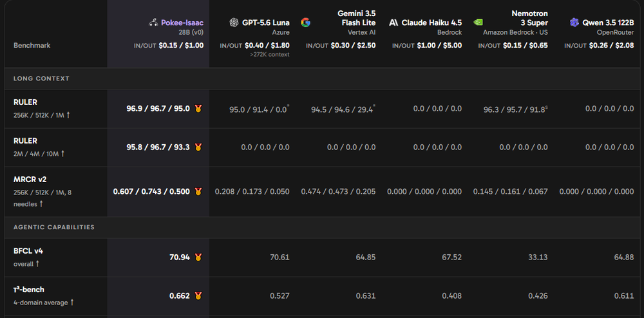The image size is (644, 318).
Task: Click the GPT-5.6 Luna τ³-bench score 0.527
Action: [279, 295]
